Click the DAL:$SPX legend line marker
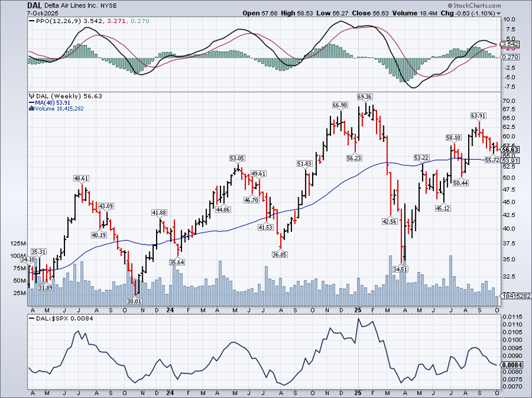532x398 pixels. [31, 318]
